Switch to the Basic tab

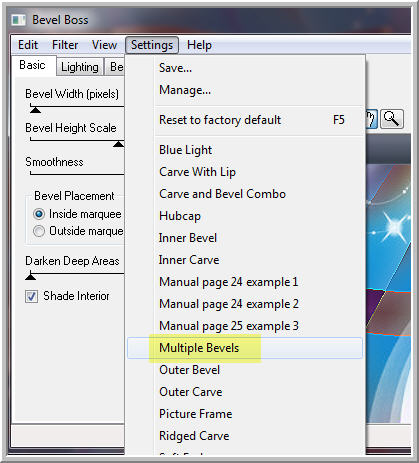click(x=32, y=65)
